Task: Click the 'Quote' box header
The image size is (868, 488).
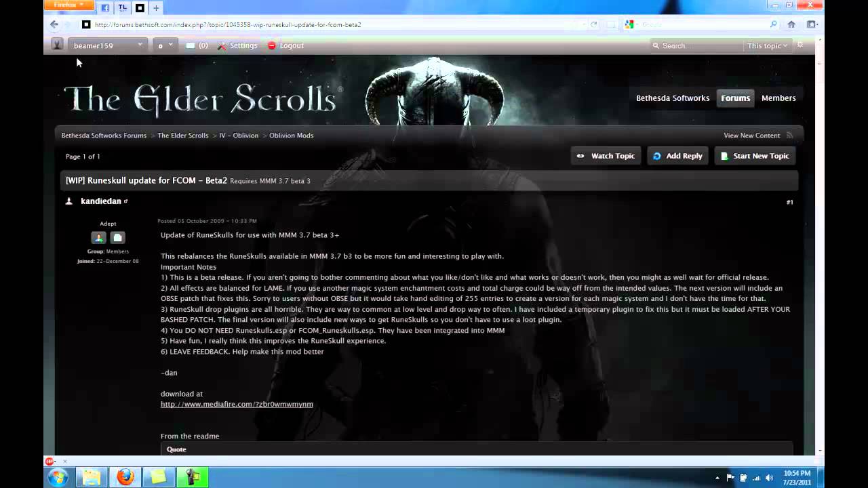Action: [x=477, y=449]
